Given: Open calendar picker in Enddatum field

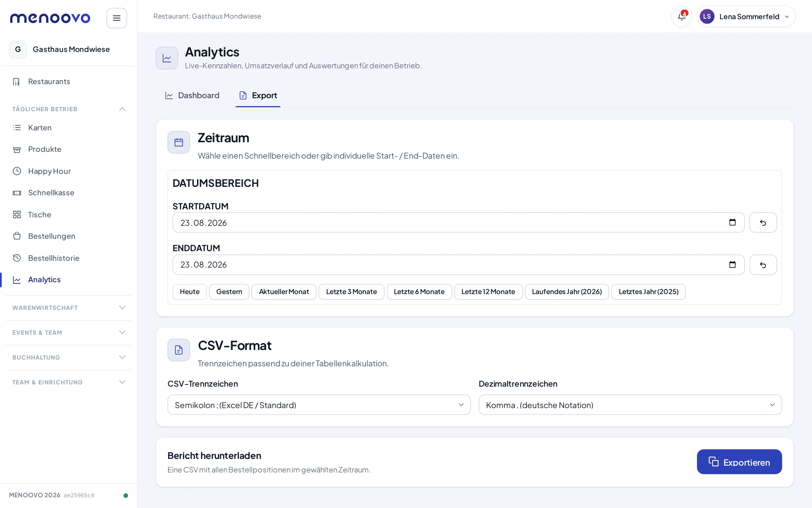Looking at the screenshot, I should (732, 265).
